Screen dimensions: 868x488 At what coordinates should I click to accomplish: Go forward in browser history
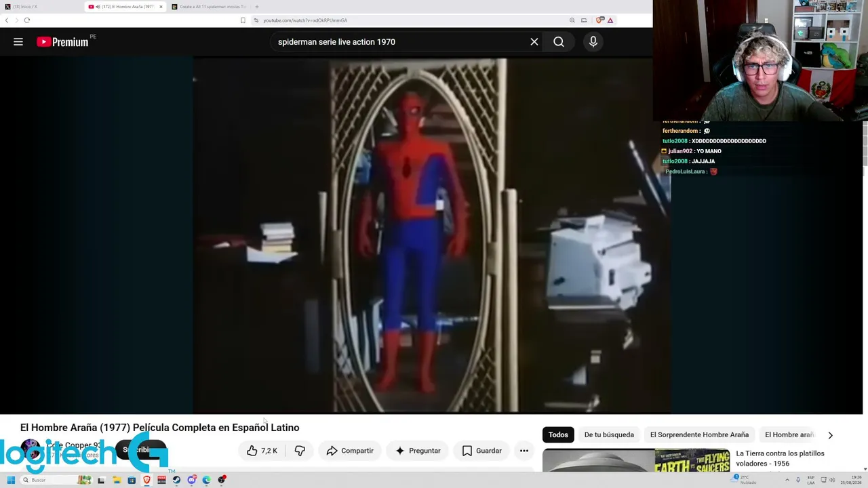pyautogui.click(x=16, y=20)
